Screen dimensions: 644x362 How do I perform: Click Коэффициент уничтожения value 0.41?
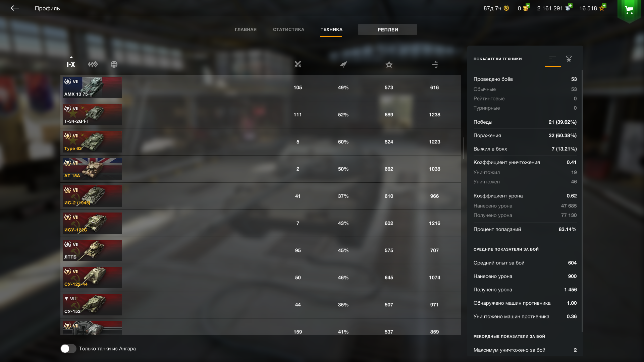click(572, 162)
